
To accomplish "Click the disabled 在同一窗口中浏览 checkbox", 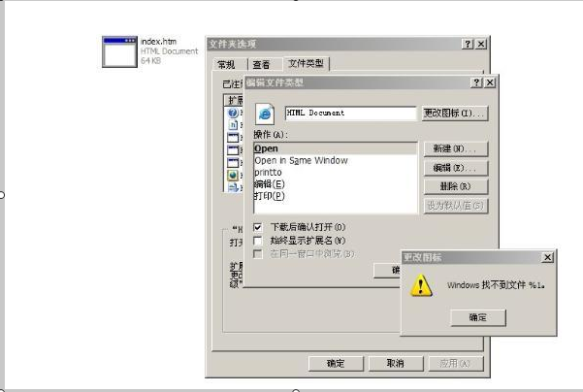I will point(258,253).
